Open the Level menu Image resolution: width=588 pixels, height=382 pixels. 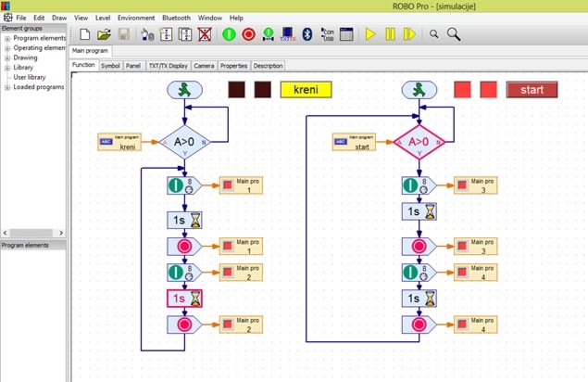[x=103, y=18]
